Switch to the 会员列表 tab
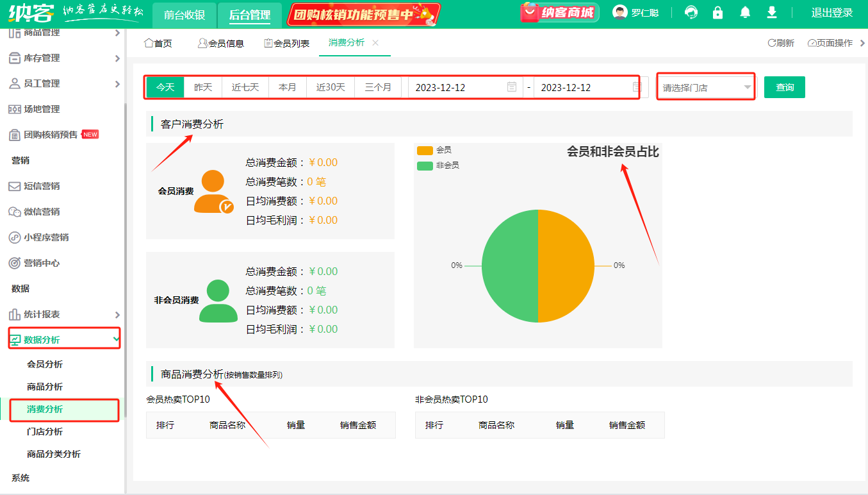The height and width of the screenshot is (495, 868). [x=286, y=43]
